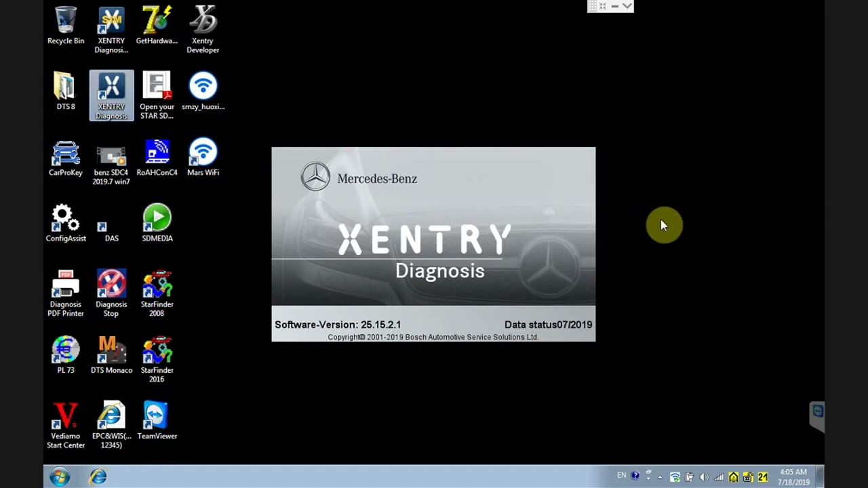Click the Bosch copyright line on the splash
868x488 pixels.
pyautogui.click(x=433, y=337)
